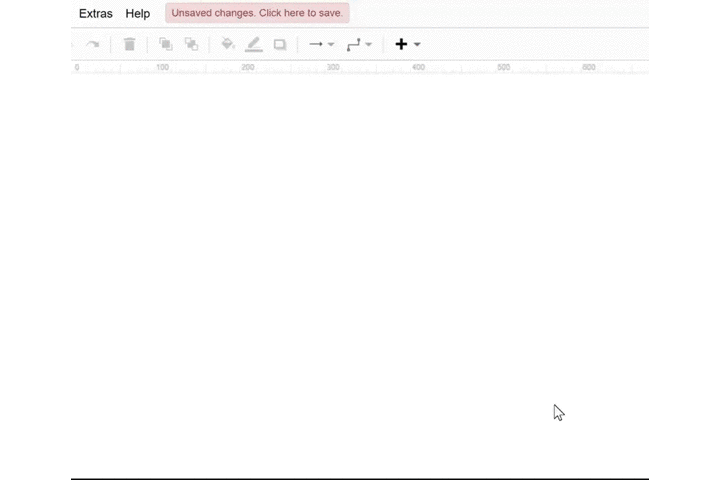Click the To Back icon
This screenshot has height=480, width=720.
[x=191, y=44]
